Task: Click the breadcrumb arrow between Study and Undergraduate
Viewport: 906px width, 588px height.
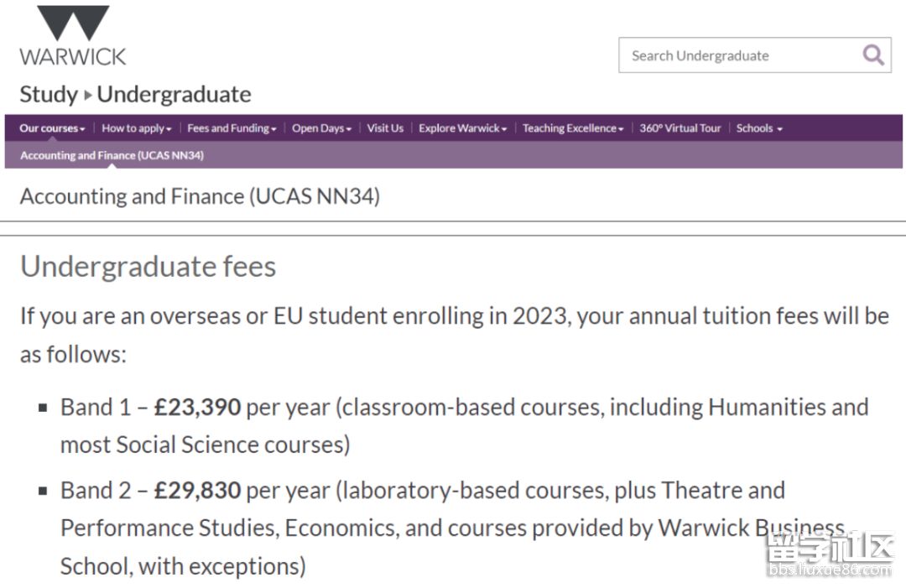Action: [88, 95]
